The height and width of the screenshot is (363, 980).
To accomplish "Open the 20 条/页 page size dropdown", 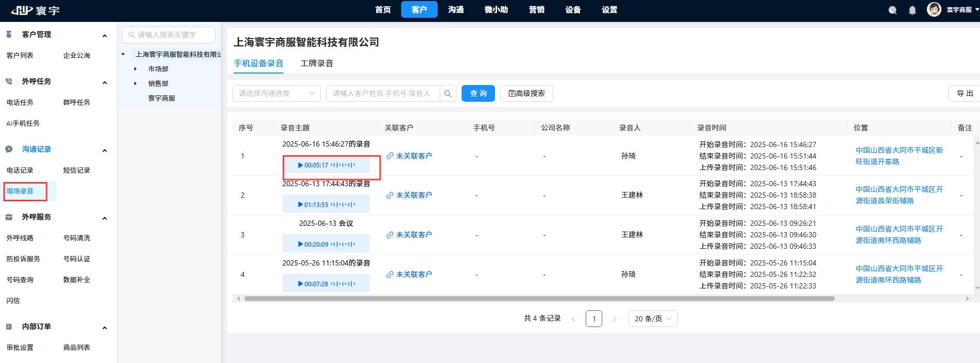I will (x=653, y=319).
